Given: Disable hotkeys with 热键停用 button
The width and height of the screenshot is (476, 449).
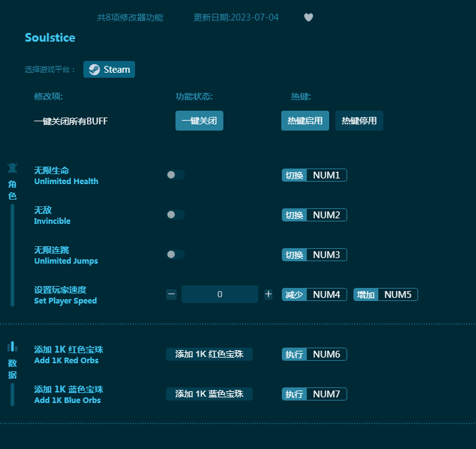Looking at the screenshot, I should (x=359, y=121).
